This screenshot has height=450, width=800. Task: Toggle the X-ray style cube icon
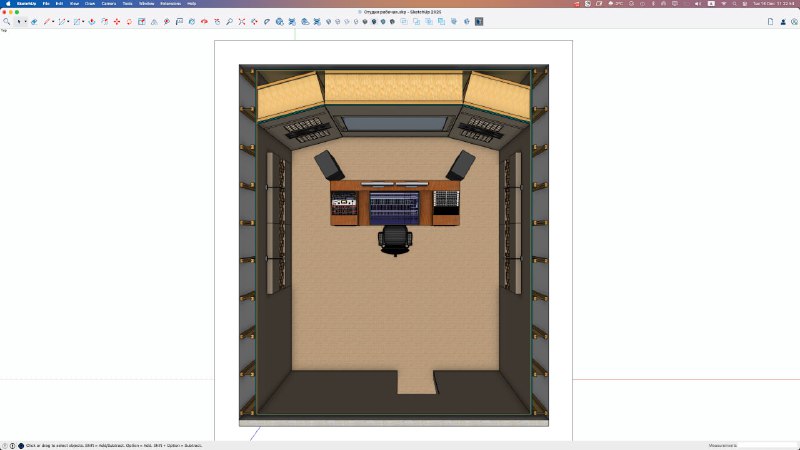pyautogui.click(x=329, y=22)
